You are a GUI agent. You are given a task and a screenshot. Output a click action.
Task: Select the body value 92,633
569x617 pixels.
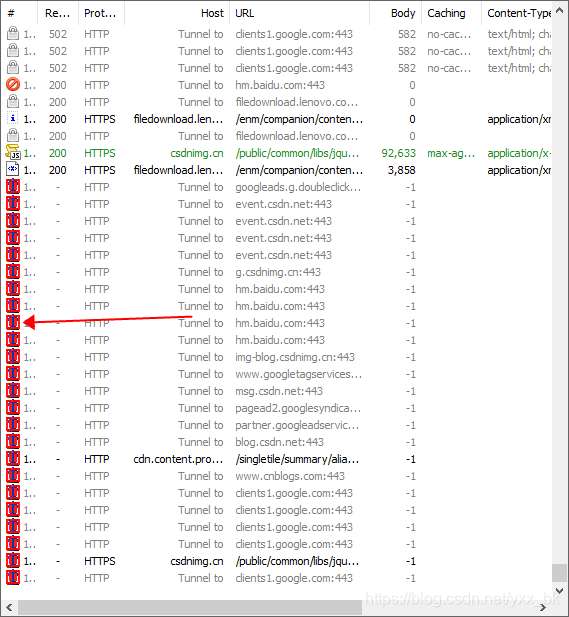pos(398,153)
